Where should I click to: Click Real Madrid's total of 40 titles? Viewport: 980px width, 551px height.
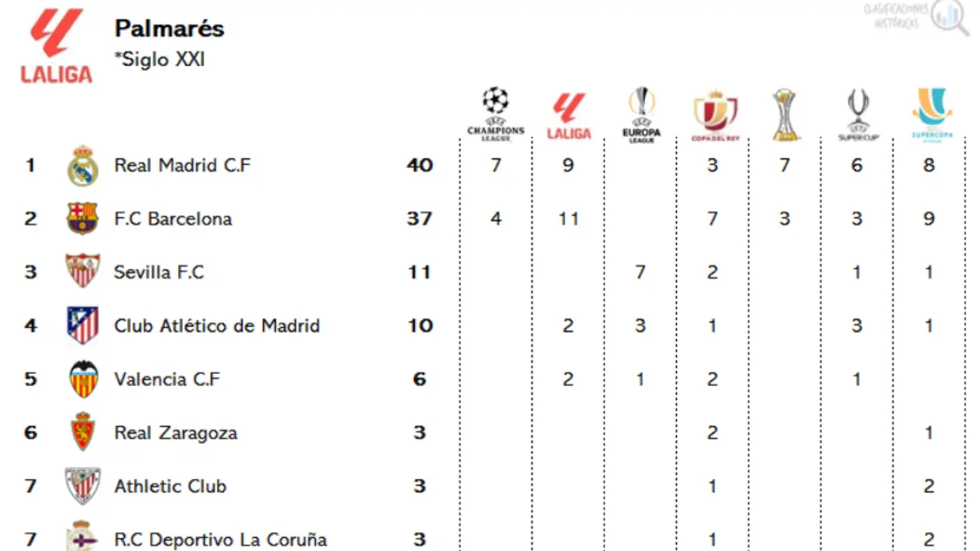[x=420, y=166]
